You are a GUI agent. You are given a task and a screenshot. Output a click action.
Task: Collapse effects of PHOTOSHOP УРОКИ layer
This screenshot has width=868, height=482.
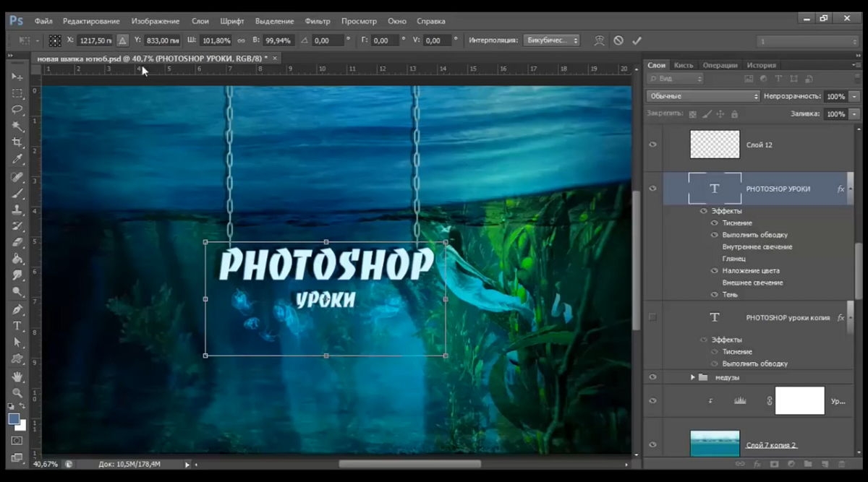(x=852, y=189)
